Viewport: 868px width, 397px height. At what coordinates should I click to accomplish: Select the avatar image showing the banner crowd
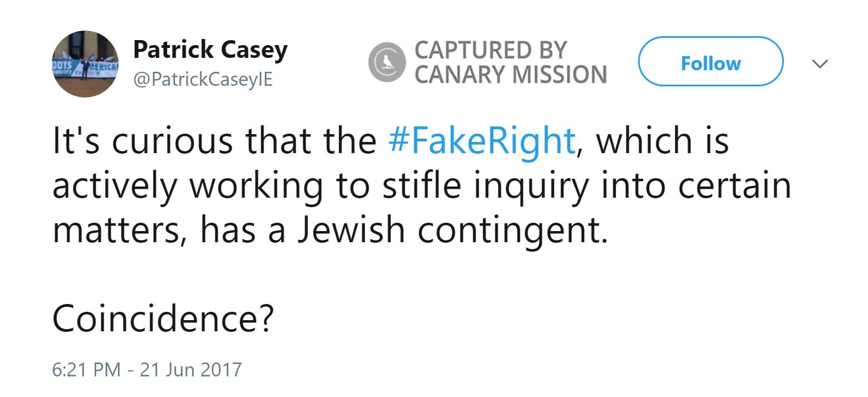(85, 63)
